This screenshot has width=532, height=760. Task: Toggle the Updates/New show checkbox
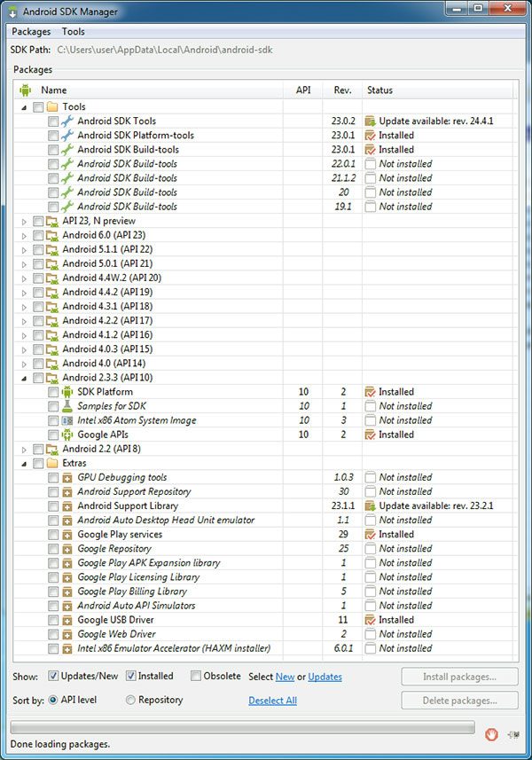(x=53, y=676)
